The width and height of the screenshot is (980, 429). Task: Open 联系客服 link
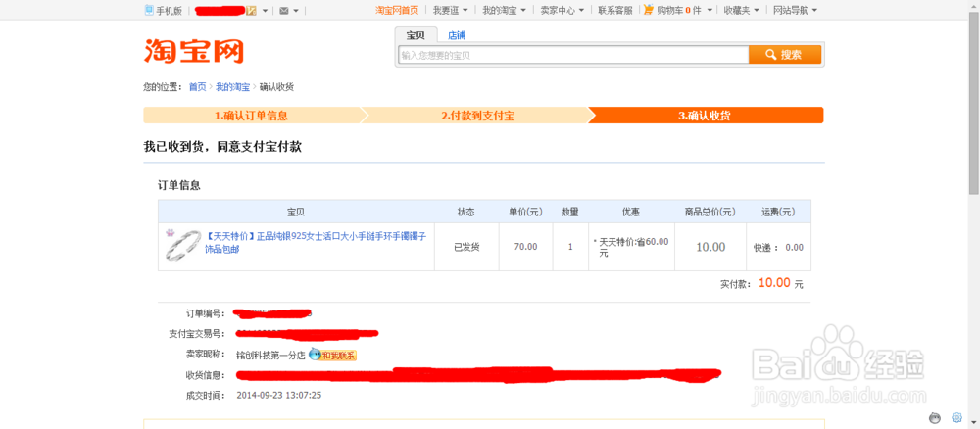click(615, 10)
